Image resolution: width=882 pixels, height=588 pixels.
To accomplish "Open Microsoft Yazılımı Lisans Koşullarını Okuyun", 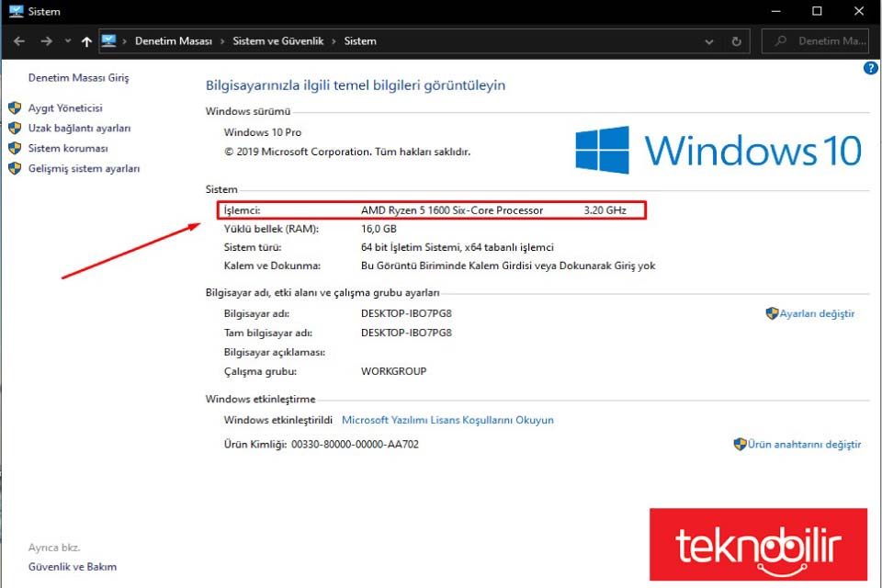I will (447, 420).
